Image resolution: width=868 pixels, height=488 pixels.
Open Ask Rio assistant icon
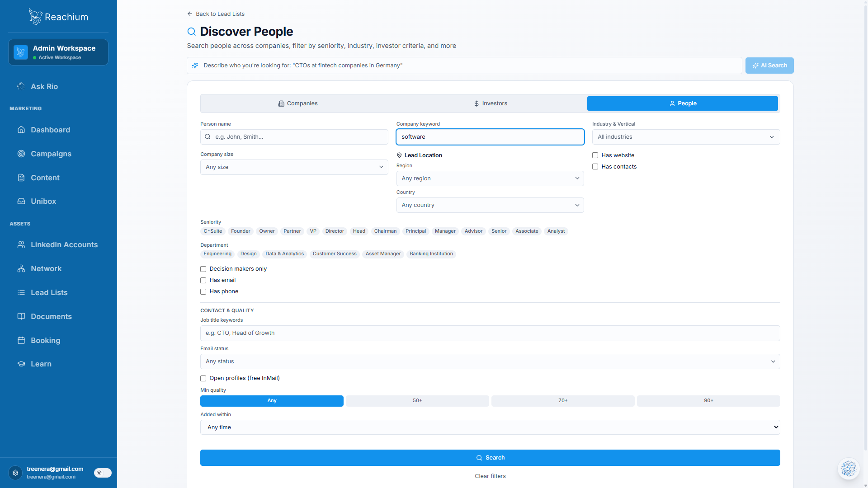tap(21, 86)
